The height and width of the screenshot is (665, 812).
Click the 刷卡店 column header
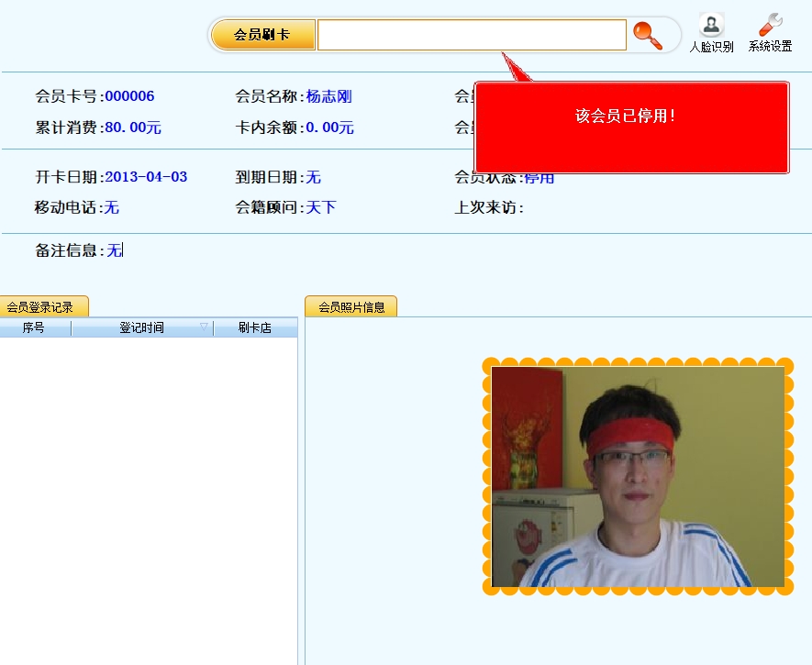pos(254,327)
